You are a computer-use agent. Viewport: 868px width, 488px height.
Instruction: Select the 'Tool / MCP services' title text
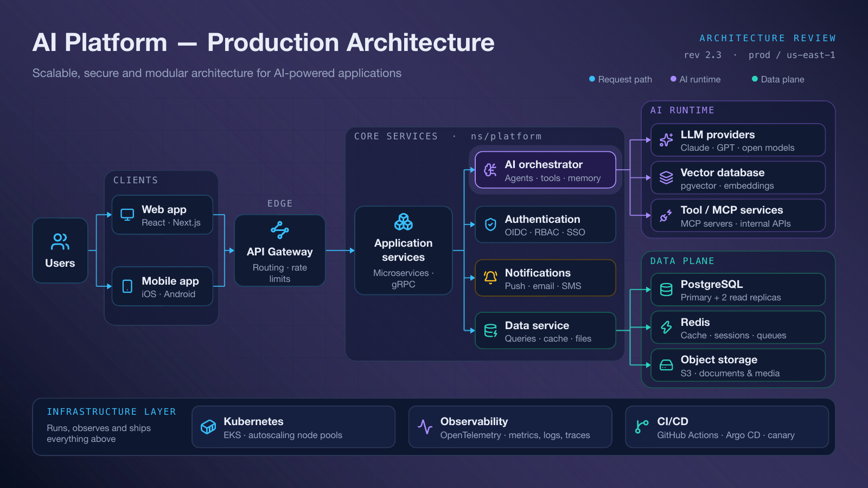[732, 210]
